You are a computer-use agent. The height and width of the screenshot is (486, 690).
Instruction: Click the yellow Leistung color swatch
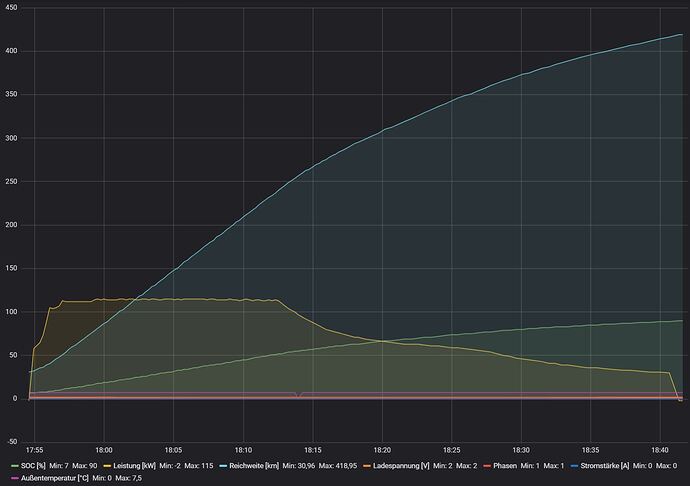coord(107,466)
